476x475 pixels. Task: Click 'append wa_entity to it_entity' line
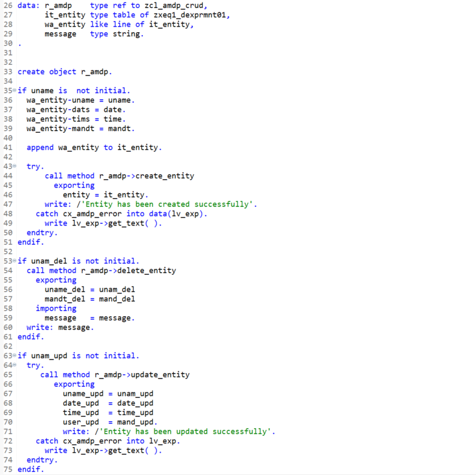(x=94, y=148)
